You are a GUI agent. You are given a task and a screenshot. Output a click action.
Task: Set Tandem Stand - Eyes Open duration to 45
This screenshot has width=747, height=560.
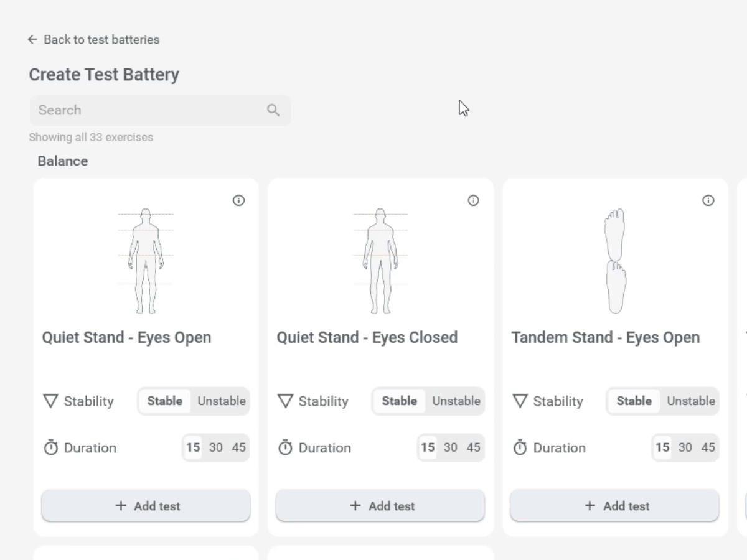[708, 447]
